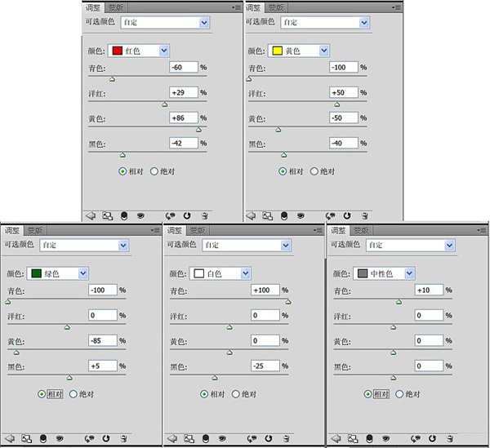Image resolution: width=490 pixels, height=448 pixels.
Task: Open the 黄色 color dropdown
Action: (x=298, y=51)
